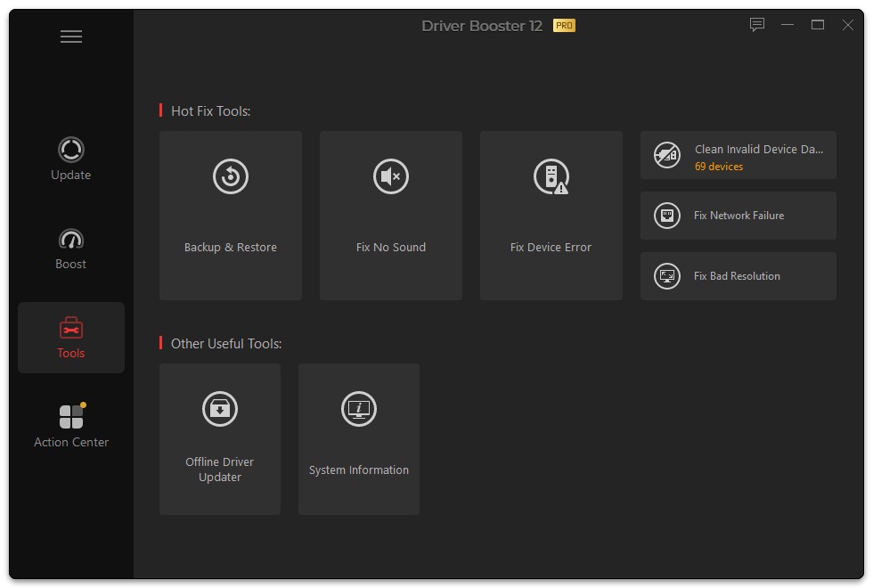Click the 69 devices count

(719, 167)
